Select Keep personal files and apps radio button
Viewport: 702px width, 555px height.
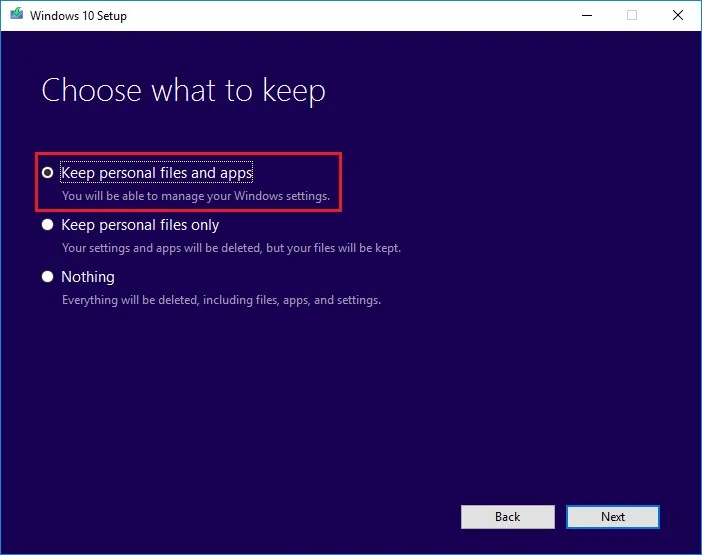(x=47, y=173)
